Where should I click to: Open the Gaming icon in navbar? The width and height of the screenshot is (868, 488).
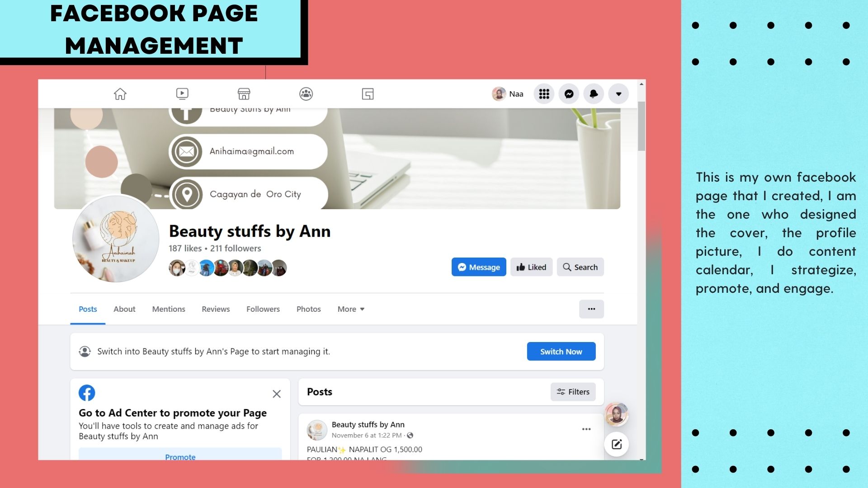coord(368,94)
